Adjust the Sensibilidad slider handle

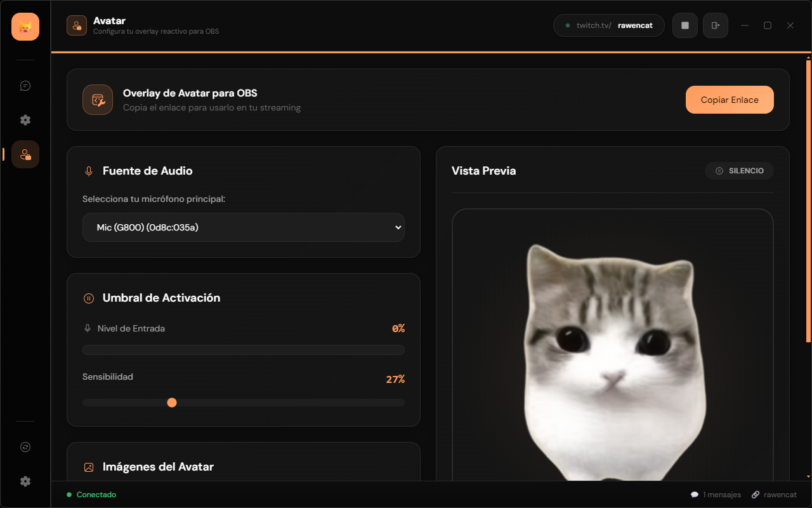tap(172, 403)
